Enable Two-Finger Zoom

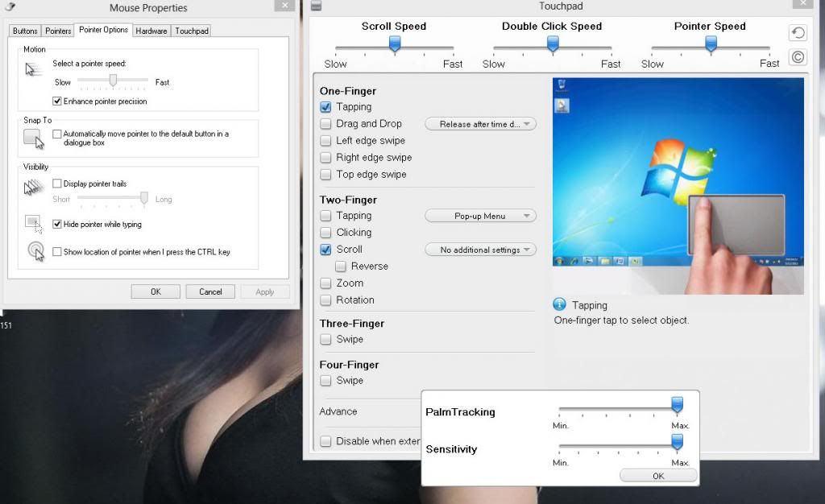click(325, 283)
